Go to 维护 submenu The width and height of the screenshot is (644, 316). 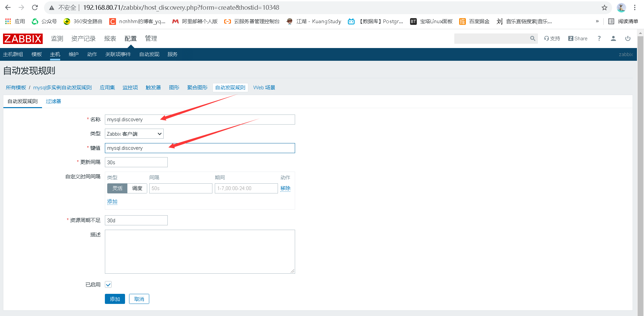point(74,54)
